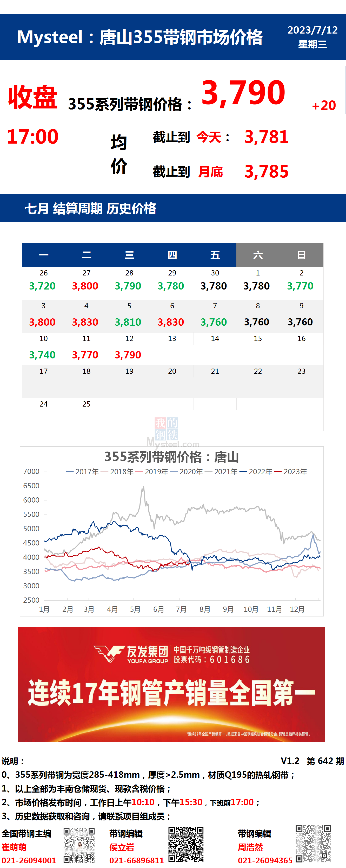
Task: Click price 3,800 under date 27
Action: (85, 286)
